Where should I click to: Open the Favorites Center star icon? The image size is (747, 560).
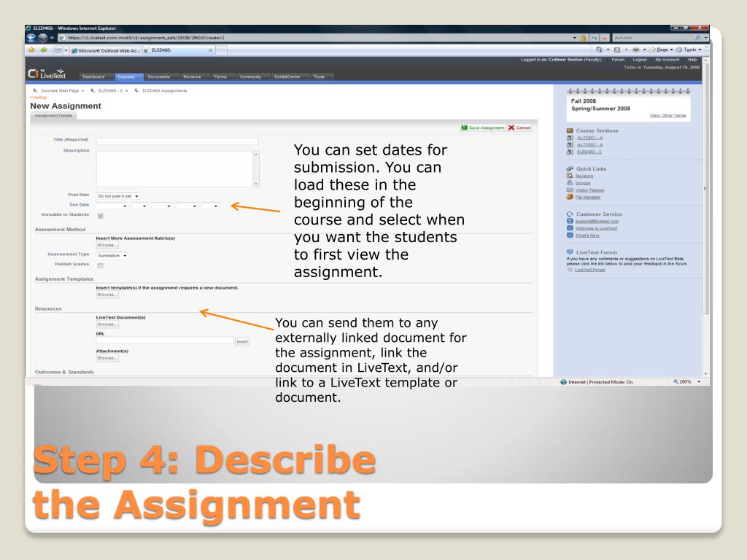click(31, 50)
